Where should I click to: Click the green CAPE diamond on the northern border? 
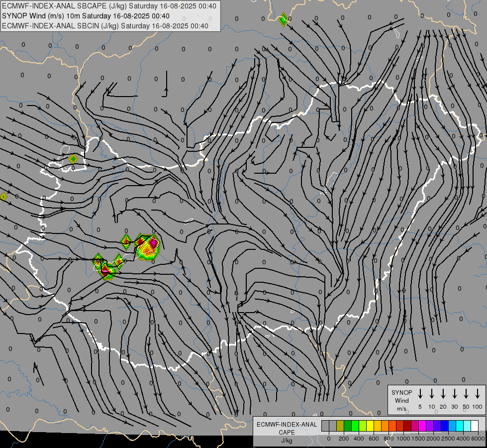click(x=283, y=20)
